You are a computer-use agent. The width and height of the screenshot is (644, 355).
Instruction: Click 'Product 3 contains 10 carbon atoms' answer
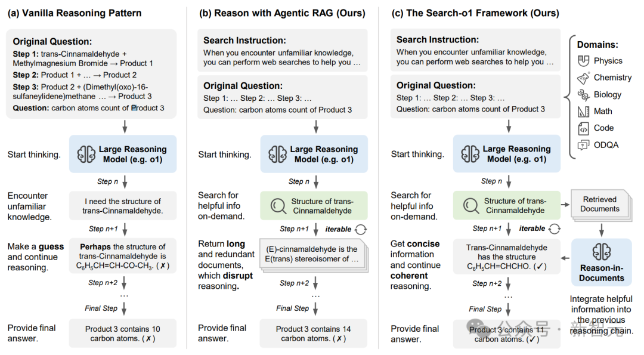point(122,334)
